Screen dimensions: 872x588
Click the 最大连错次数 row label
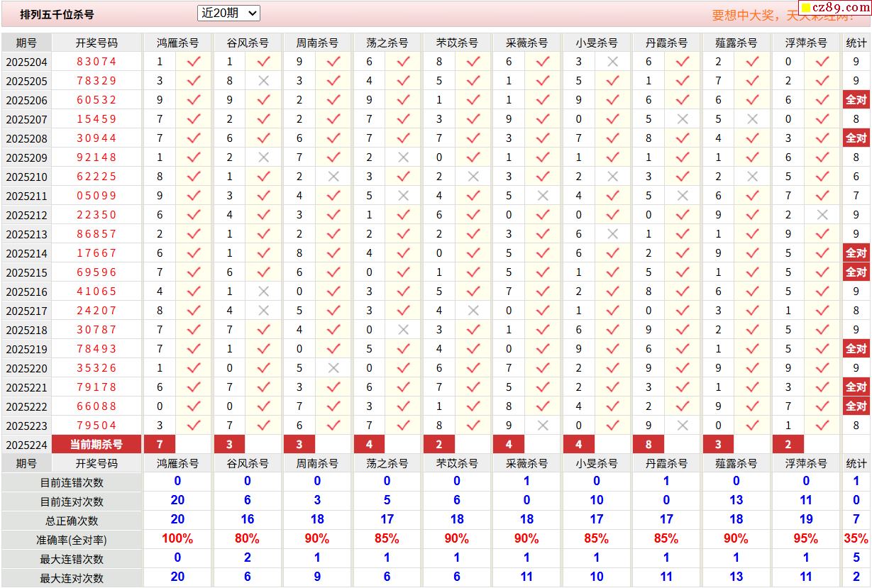click(72, 559)
